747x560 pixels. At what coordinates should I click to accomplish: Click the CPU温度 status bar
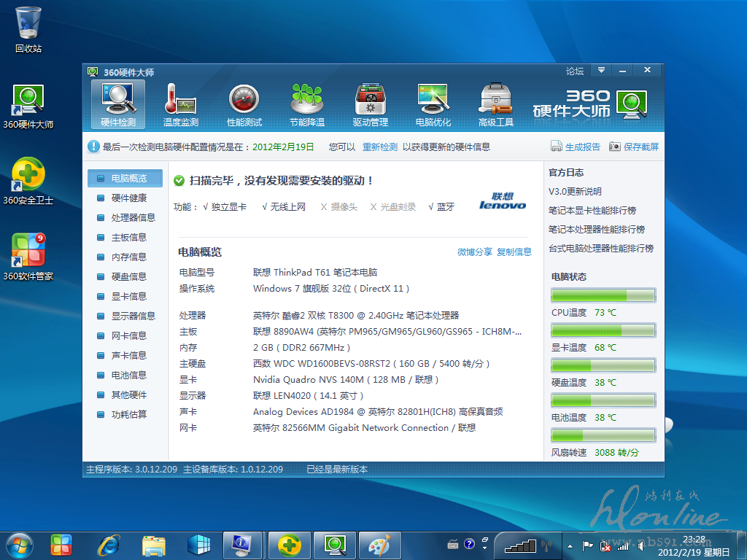603,295
